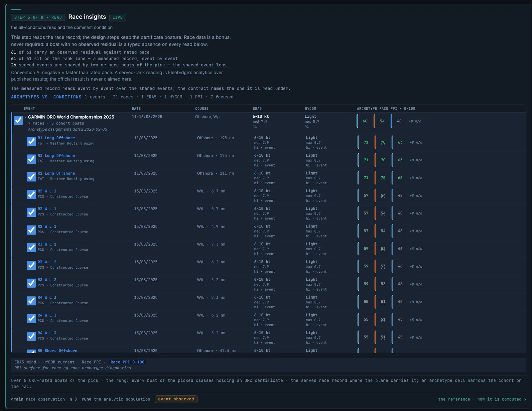Toggle checkbox for R1 Long Offshore 174 nm
The image size is (532, 411).
(x=31, y=159)
